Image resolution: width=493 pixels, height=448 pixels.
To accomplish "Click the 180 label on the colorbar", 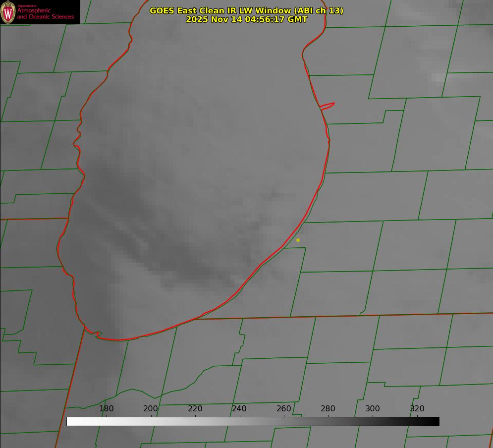I will click(x=107, y=409).
